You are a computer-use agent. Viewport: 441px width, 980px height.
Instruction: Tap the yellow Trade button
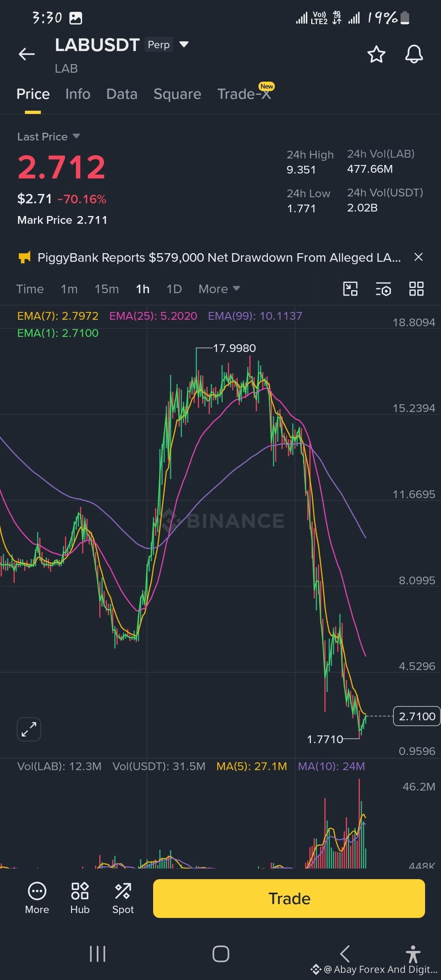coord(289,898)
